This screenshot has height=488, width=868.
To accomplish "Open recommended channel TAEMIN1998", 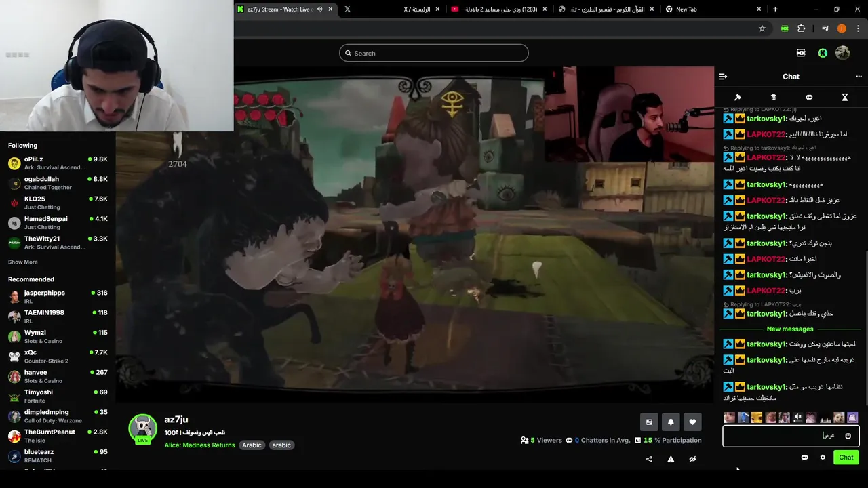I will point(58,317).
